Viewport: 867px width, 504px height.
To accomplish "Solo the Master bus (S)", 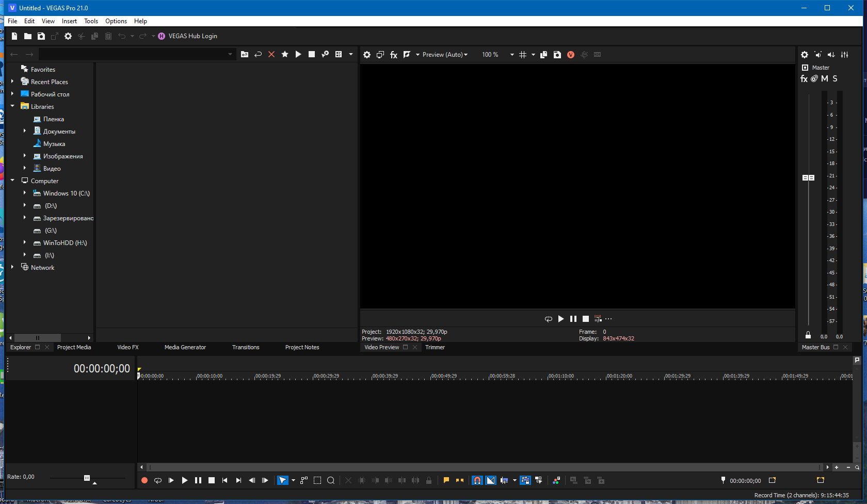I will point(835,79).
